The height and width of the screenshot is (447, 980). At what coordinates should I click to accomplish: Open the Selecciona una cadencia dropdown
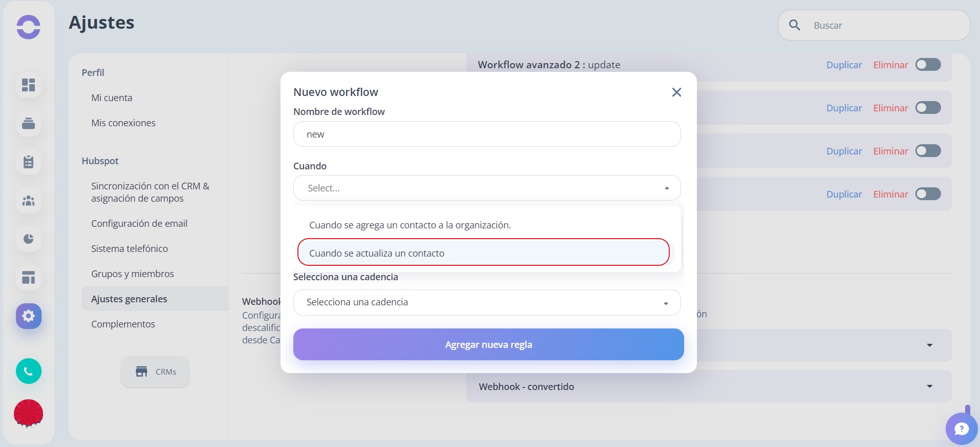click(487, 302)
